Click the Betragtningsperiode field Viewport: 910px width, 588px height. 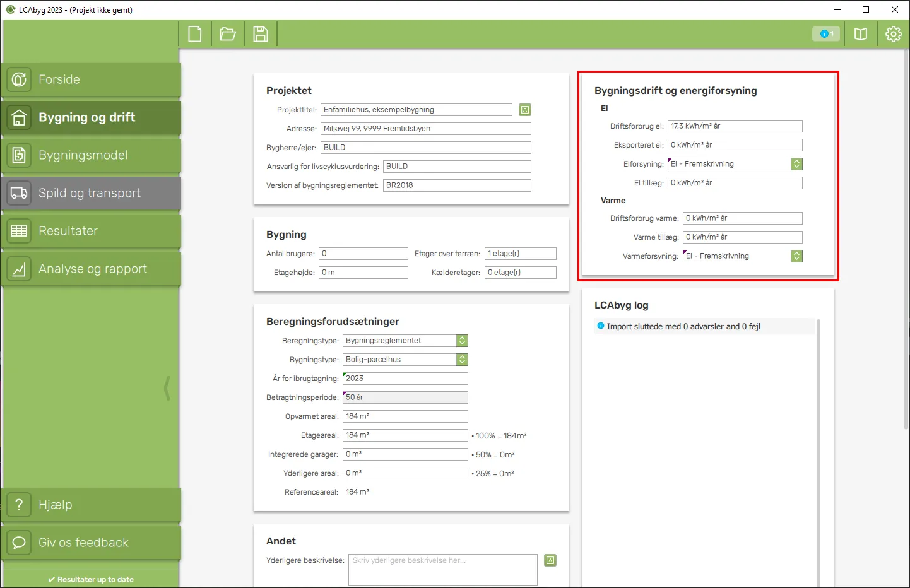click(x=405, y=397)
